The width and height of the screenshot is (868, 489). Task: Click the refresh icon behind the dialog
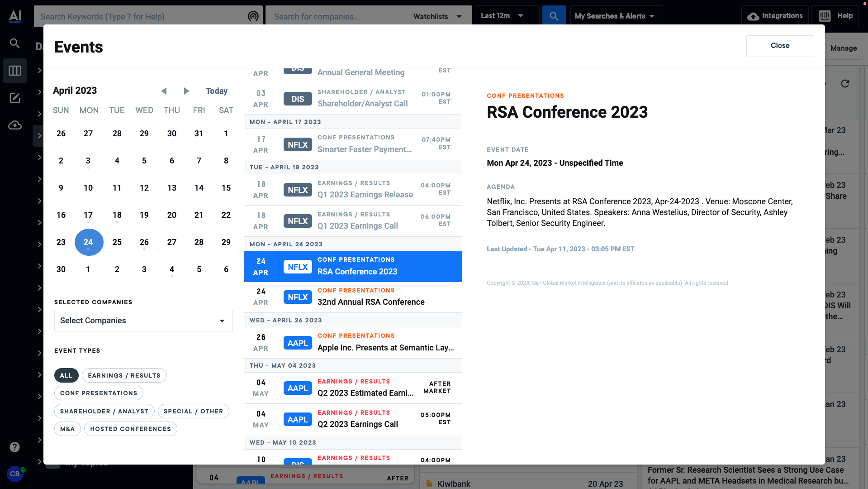tap(845, 84)
